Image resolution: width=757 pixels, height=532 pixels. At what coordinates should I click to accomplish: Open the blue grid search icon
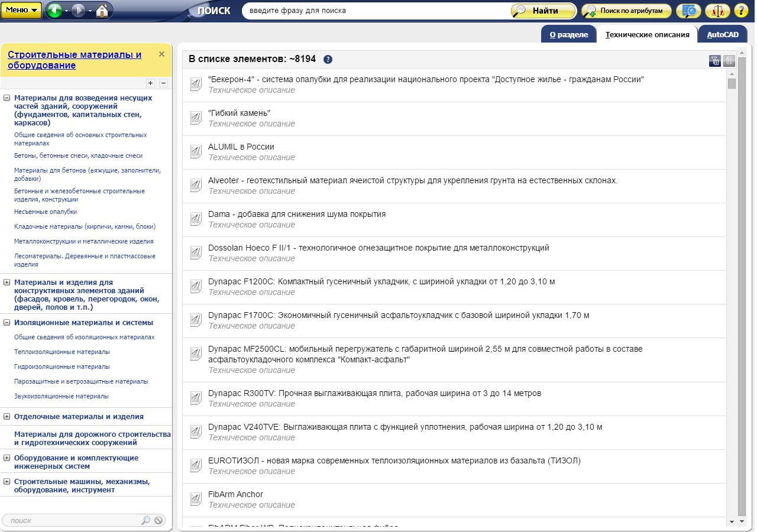[x=688, y=11]
